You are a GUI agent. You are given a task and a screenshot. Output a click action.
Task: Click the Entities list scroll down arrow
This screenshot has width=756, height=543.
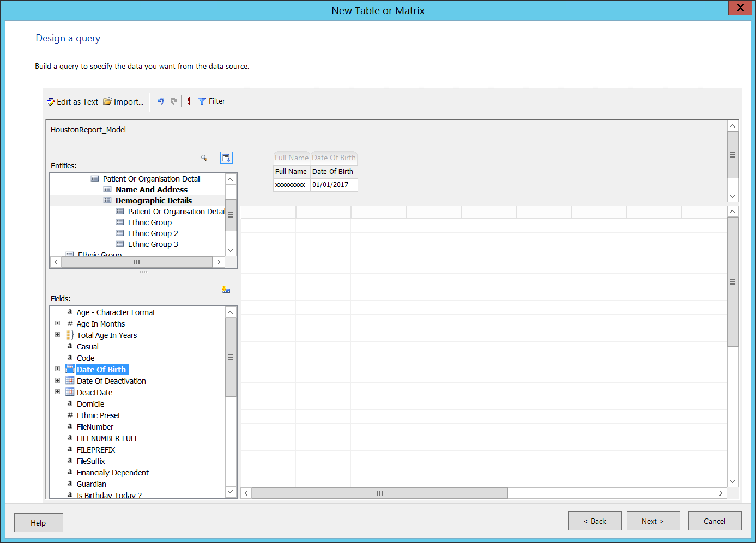(x=231, y=250)
